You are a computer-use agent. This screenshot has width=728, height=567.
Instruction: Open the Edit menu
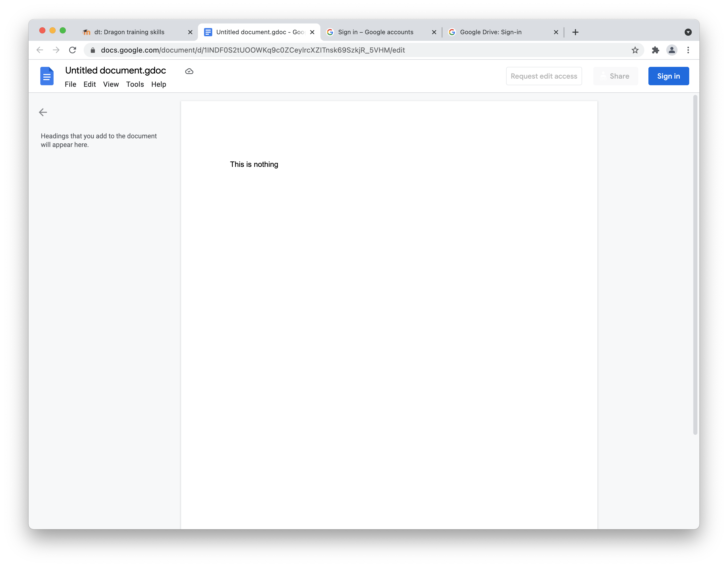(90, 84)
